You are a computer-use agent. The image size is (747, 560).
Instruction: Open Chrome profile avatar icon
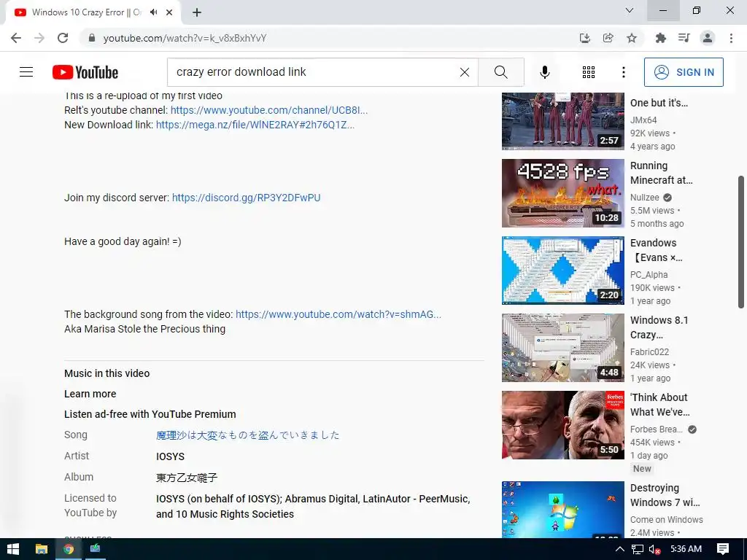coord(708,38)
